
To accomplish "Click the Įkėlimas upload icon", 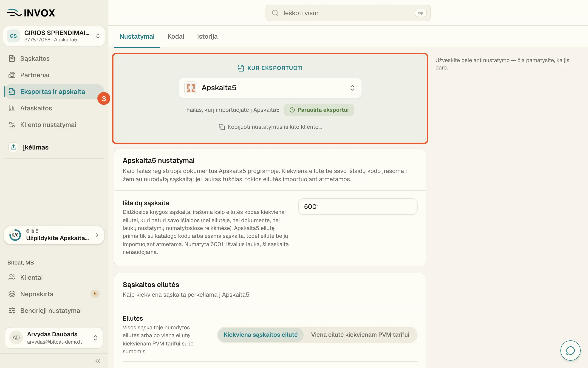I will [x=13, y=147].
